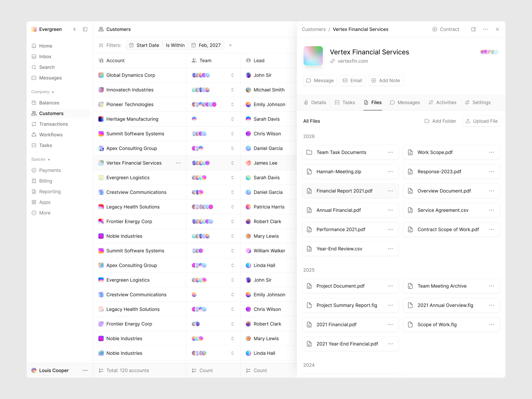Viewport: 532px width, 399px height.
Task: Open the Is Within filter operator
Action: [x=175, y=45]
